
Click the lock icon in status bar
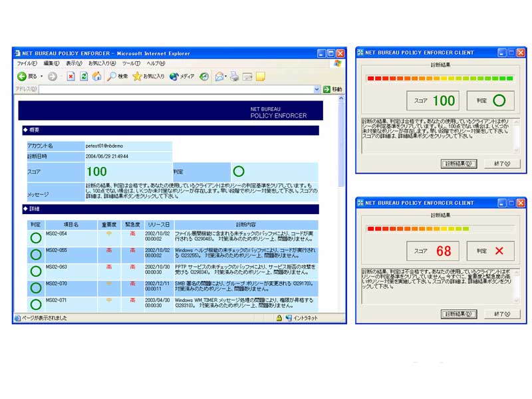[x=279, y=318]
